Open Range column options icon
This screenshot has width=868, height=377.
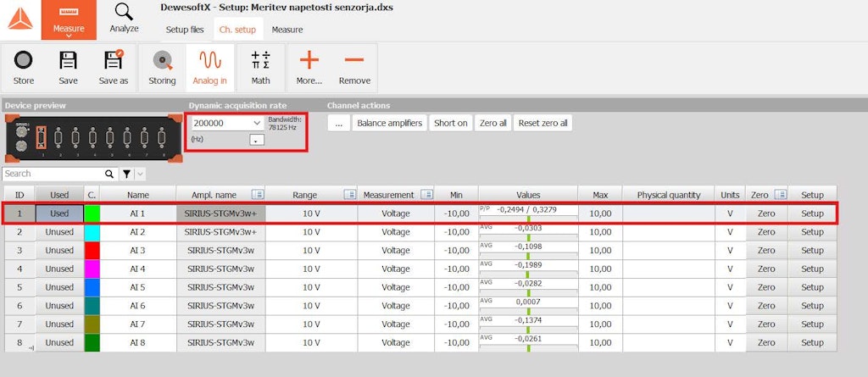(349, 194)
